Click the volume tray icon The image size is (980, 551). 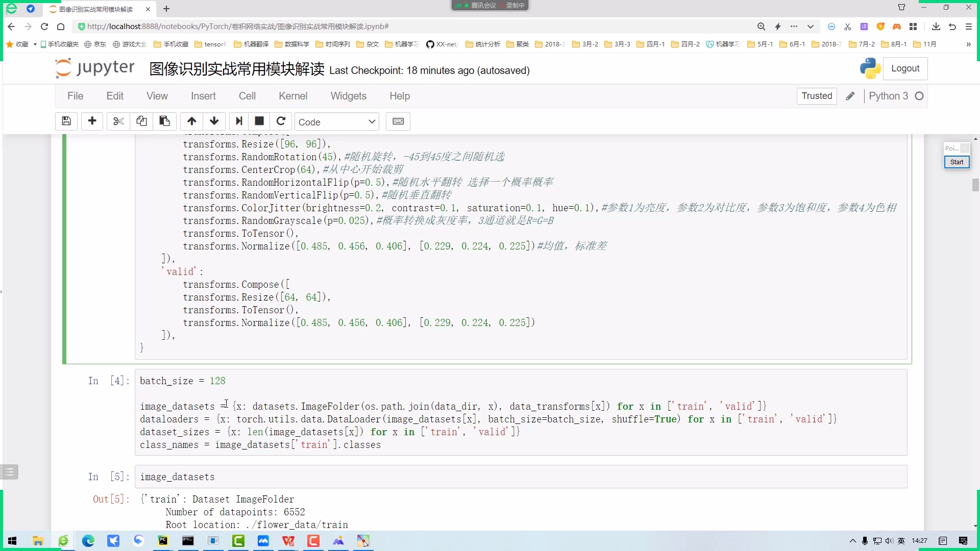tap(889, 541)
